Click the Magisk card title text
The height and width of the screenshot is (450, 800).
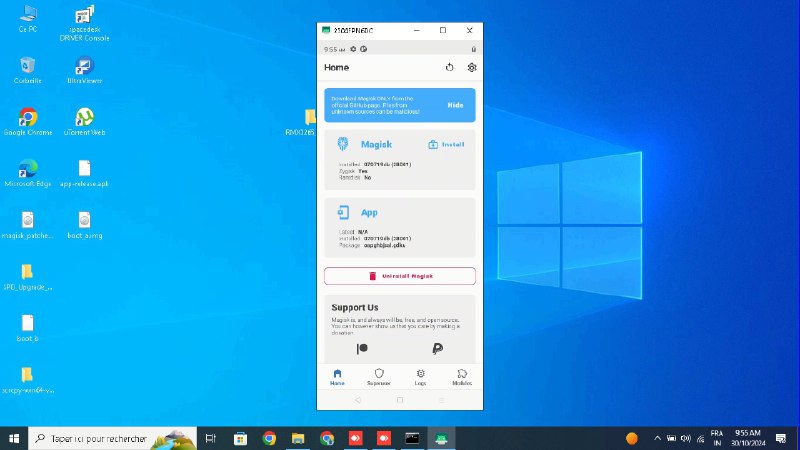pyautogui.click(x=377, y=144)
